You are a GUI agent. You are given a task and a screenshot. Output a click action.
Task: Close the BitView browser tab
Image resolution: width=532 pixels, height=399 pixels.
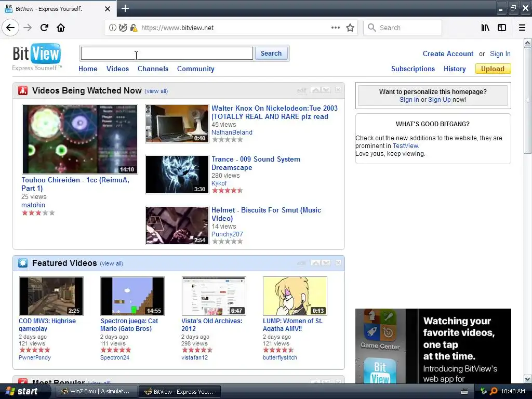(107, 8)
